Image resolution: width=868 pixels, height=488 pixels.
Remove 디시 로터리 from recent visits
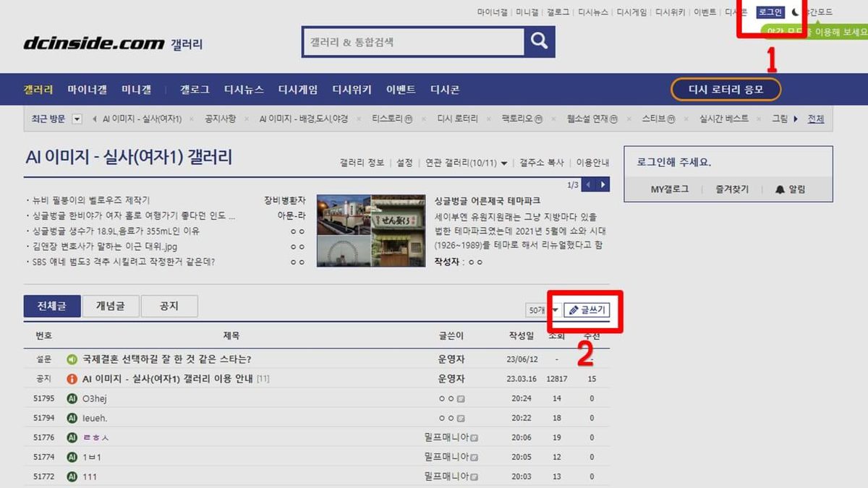coord(488,119)
